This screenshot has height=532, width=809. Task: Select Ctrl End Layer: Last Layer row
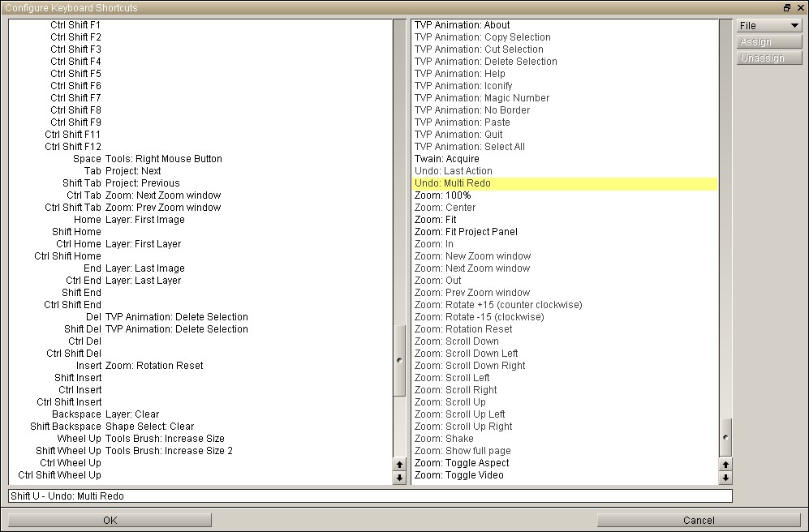200,281
